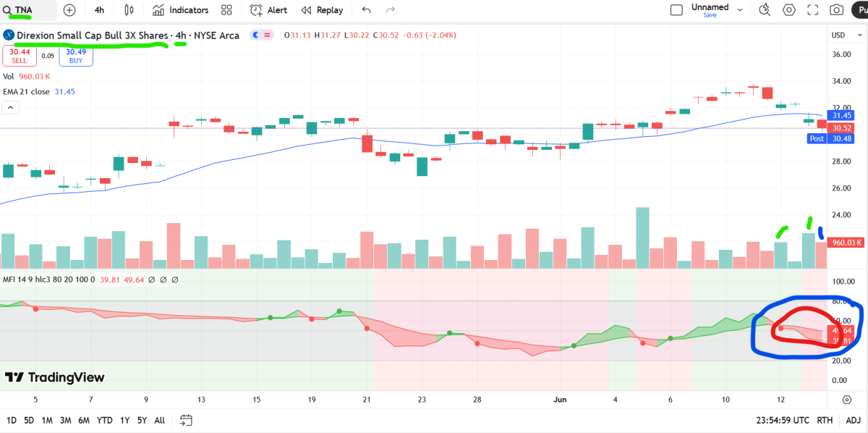The width and height of the screenshot is (868, 433).
Task: Click the Post 30.48 price label
Action: 832,138
